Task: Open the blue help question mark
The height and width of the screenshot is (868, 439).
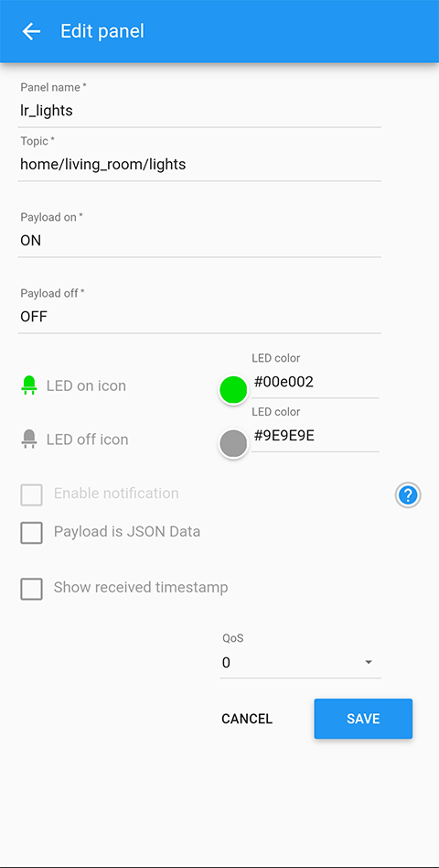Action: [x=408, y=495]
